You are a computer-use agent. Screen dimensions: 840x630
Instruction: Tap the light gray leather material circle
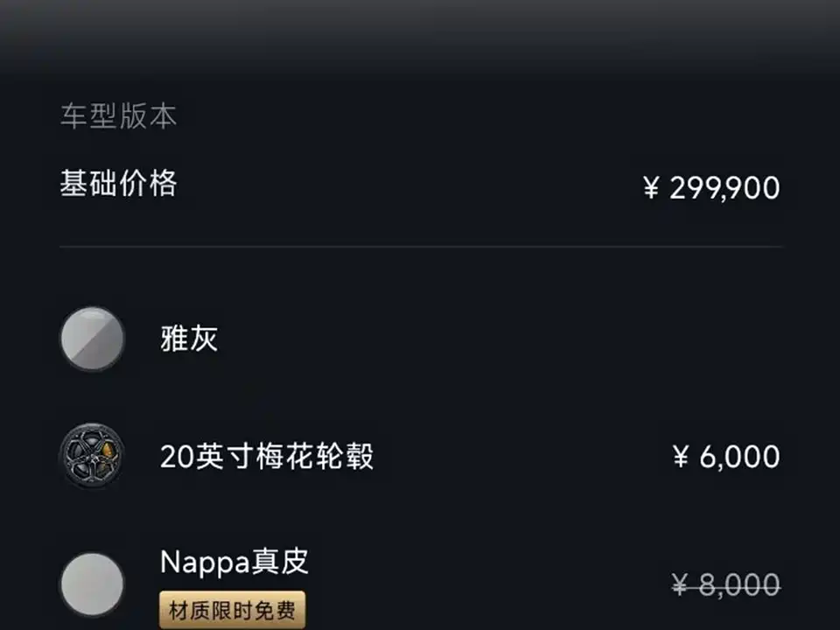[92, 584]
